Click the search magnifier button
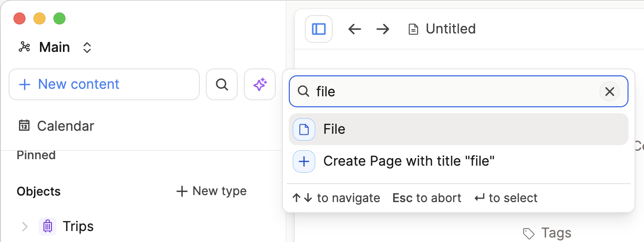This screenshot has height=242, width=644. click(x=222, y=84)
